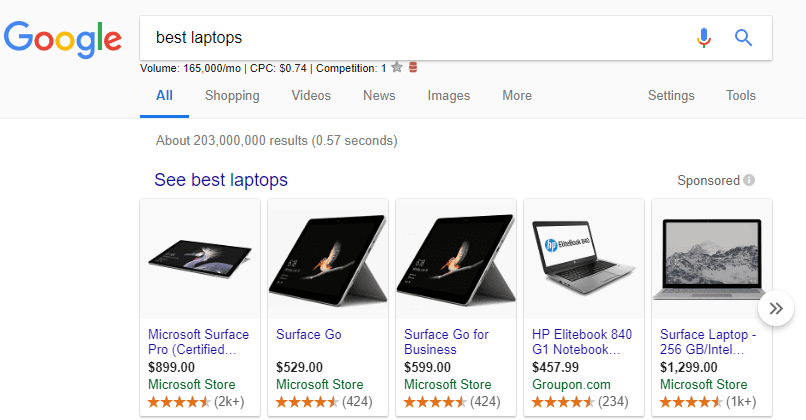
Task: Star the keyword next to Competition
Action: click(397, 68)
